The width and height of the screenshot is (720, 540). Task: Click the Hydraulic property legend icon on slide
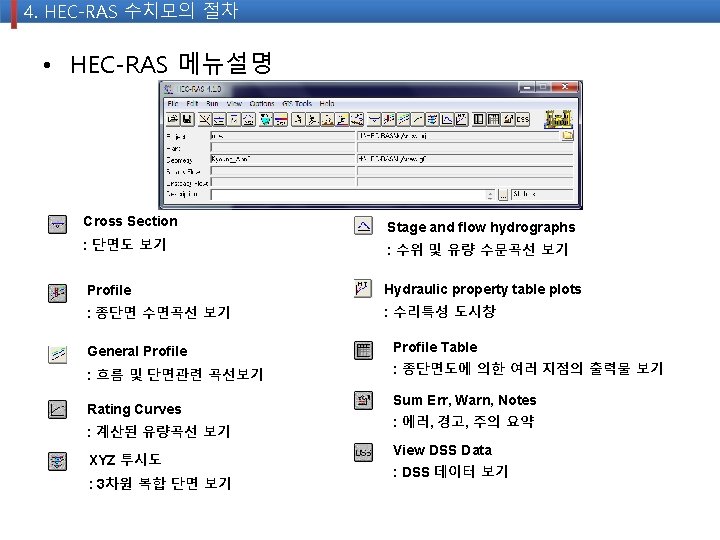click(x=363, y=288)
